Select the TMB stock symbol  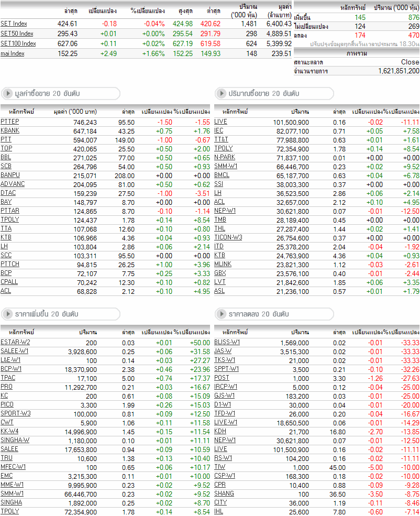(x=220, y=219)
